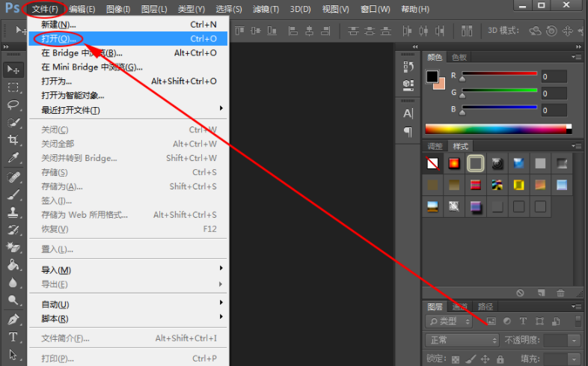The height and width of the screenshot is (366, 588).
Task: Open the 类型 layer filter dropdown
Action: (449, 321)
